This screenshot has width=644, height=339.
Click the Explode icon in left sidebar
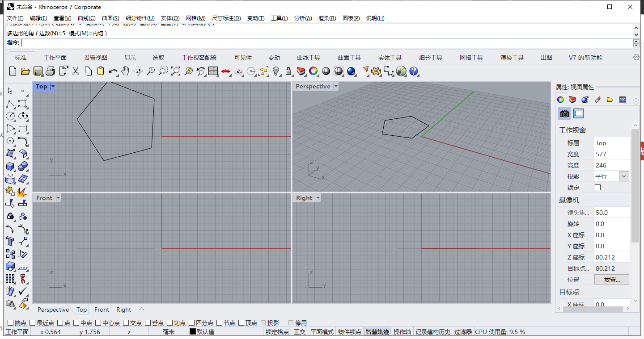coord(23,191)
